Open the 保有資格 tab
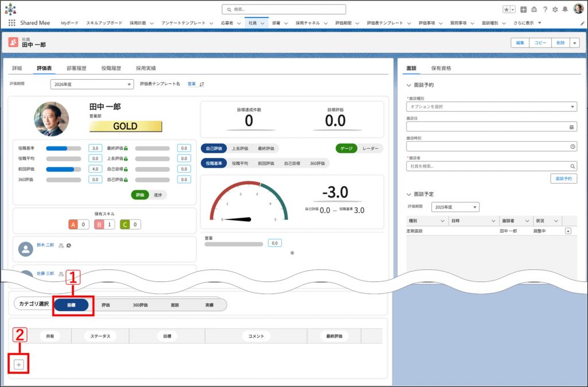Screen dimensions: 588x387 coord(441,68)
